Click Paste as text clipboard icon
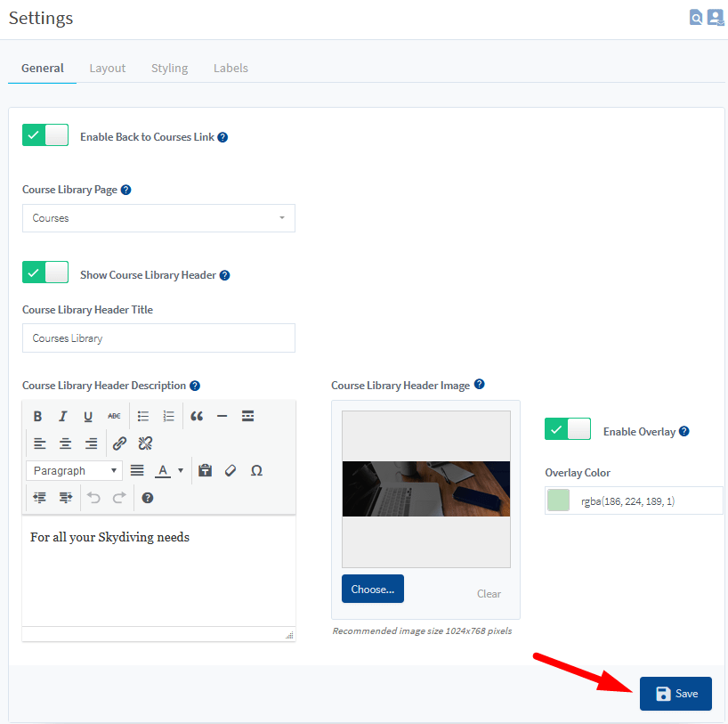This screenshot has height=724, width=728. tap(205, 471)
